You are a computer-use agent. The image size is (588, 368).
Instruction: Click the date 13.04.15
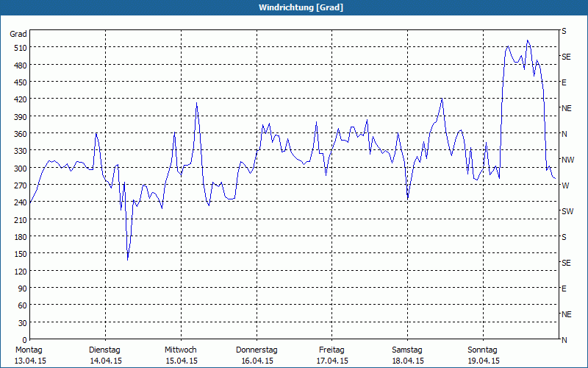(30, 361)
